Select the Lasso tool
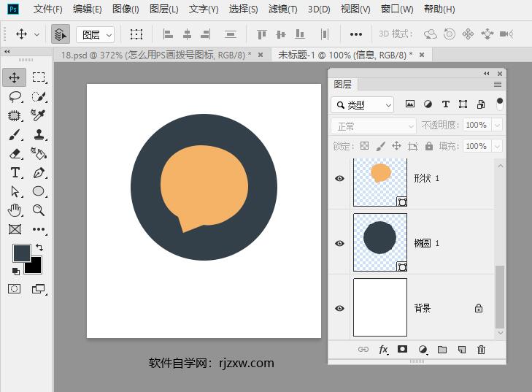Screen dimensions: 532x392 [x=15, y=96]
